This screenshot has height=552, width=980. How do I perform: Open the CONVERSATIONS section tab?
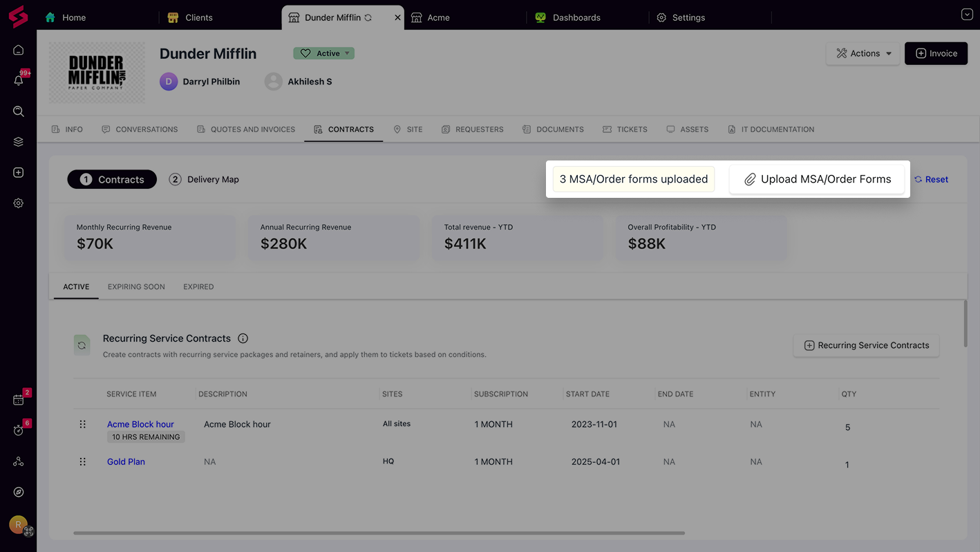[140, 129]
